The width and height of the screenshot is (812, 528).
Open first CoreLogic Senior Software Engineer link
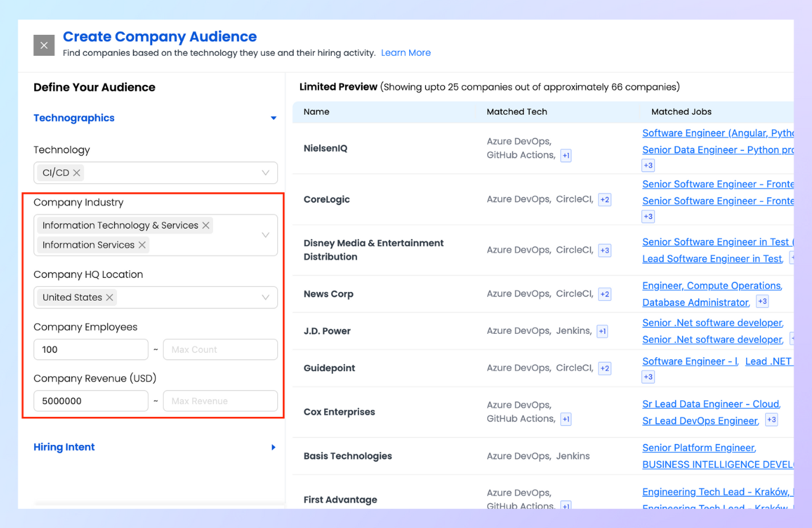pyautogui.click(x=717, y=184)
